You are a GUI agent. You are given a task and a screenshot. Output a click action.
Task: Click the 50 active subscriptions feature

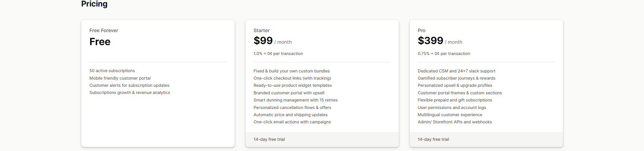[x=112, y=71]
